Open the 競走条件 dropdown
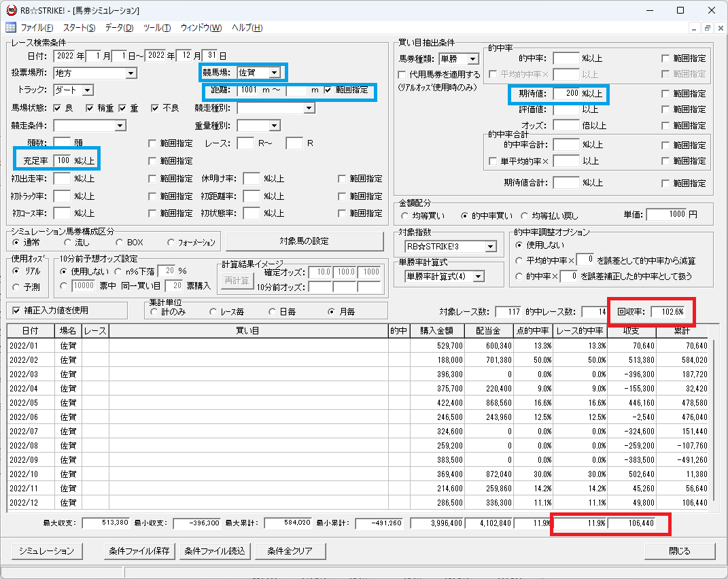 click(120, 126)
